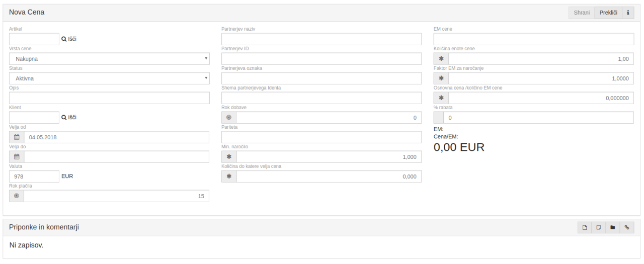644x264 pixels.
Task: Click into the Partnerjev naziv input
Action: (x=321, y=39)
